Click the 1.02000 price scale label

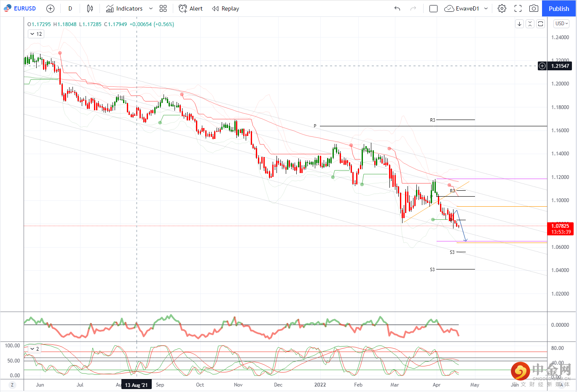[560, 294]
